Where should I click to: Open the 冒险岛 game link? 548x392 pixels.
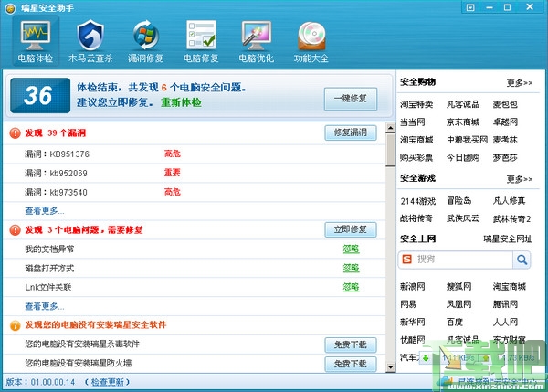[x=458, y=201]
